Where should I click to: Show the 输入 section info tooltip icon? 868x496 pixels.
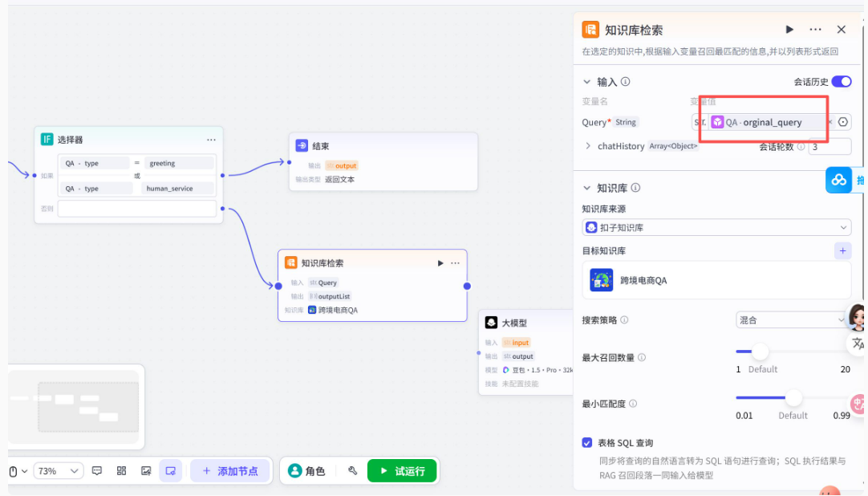point(625,81)
